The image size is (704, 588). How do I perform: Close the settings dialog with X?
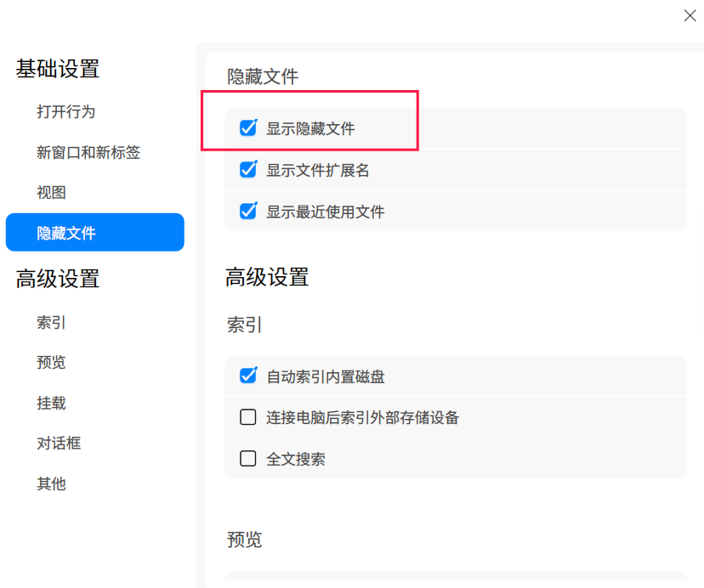point(690,15)
